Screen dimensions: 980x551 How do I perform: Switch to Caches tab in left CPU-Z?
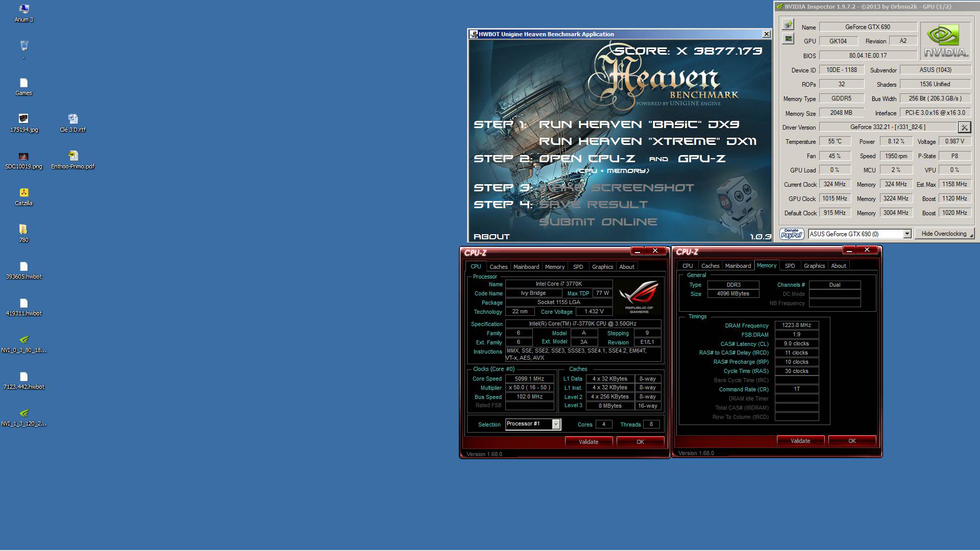point(498,267)
